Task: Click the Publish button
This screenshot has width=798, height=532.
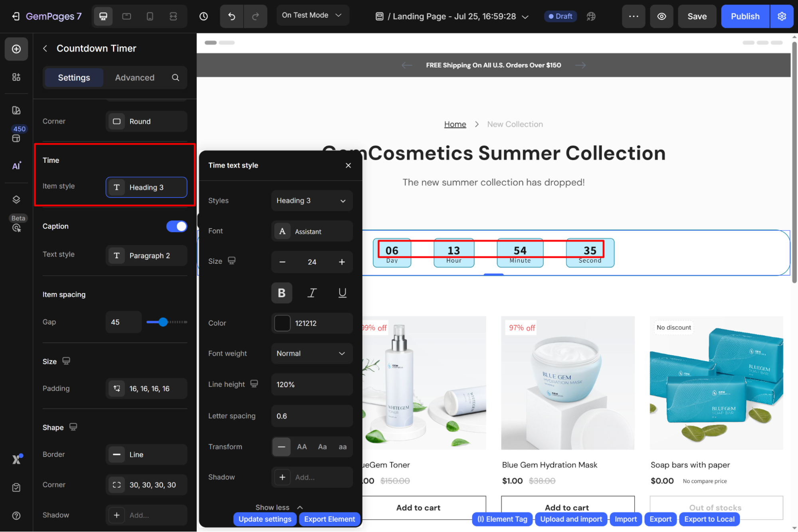Action: pyautogui.click(x=745, y=16)
